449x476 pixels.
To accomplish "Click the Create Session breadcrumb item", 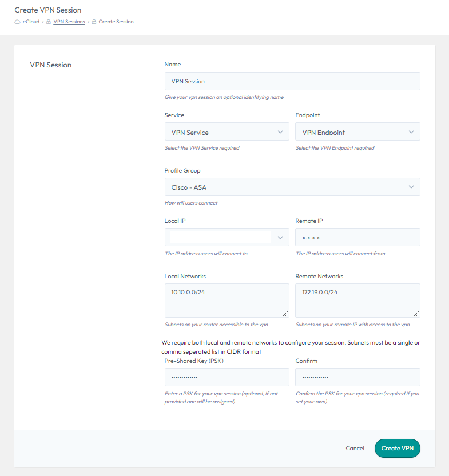I will 116,22.
